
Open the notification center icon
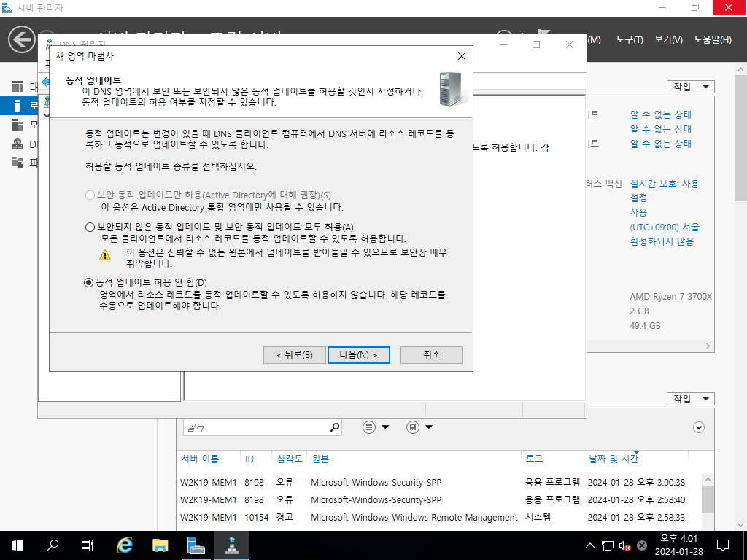click(723, 545)
